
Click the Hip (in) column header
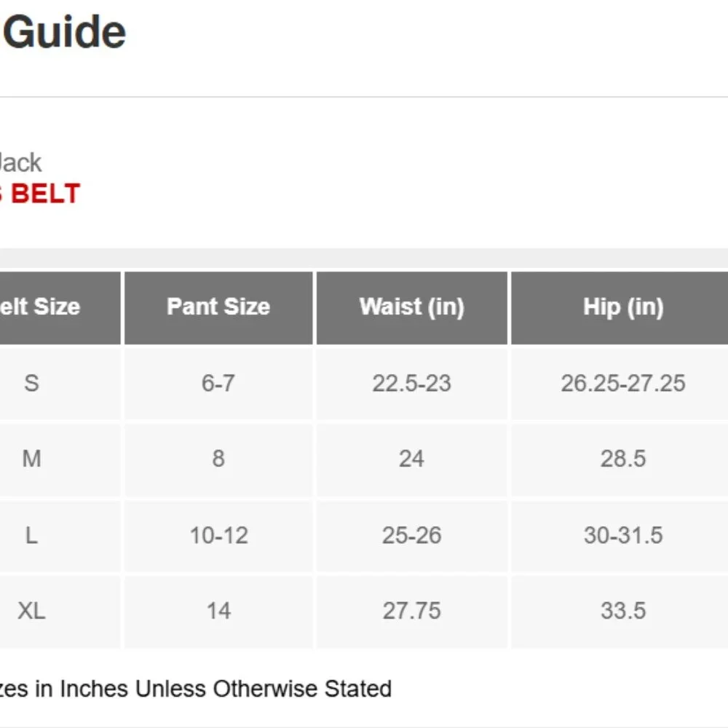(620, 308)
